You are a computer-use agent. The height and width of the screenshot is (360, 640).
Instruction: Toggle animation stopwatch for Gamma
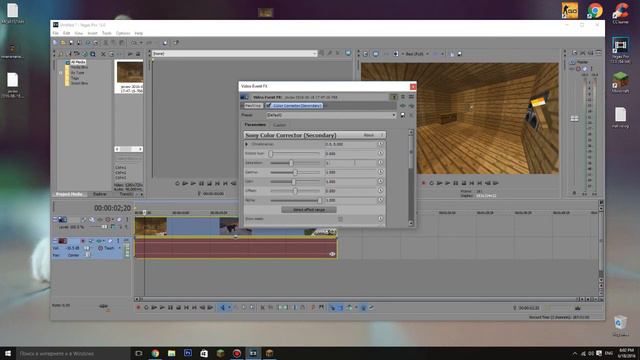pyautogui.click(x=380, y=172)
